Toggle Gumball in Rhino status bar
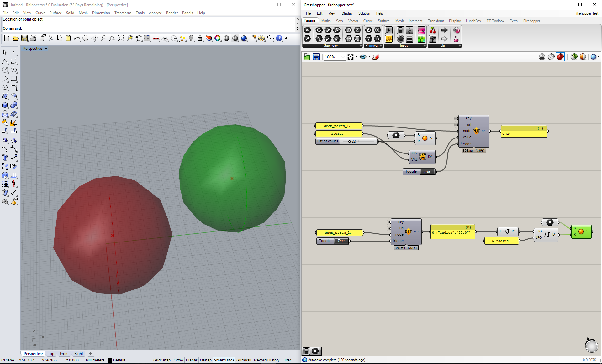The height and width of the screenshot is (364, 602). pyautogui.click(x=244, y=360)
